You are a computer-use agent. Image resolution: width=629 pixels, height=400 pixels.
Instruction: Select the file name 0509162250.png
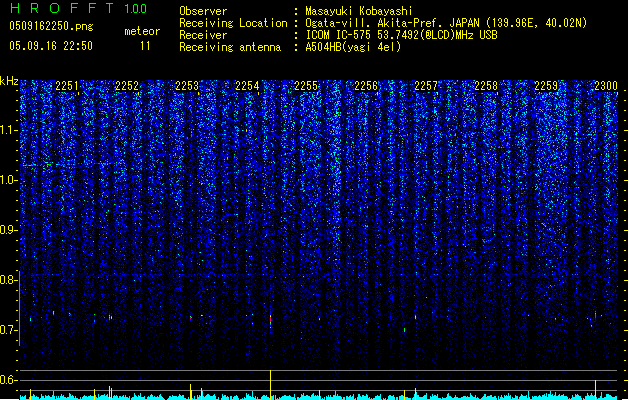51,26
